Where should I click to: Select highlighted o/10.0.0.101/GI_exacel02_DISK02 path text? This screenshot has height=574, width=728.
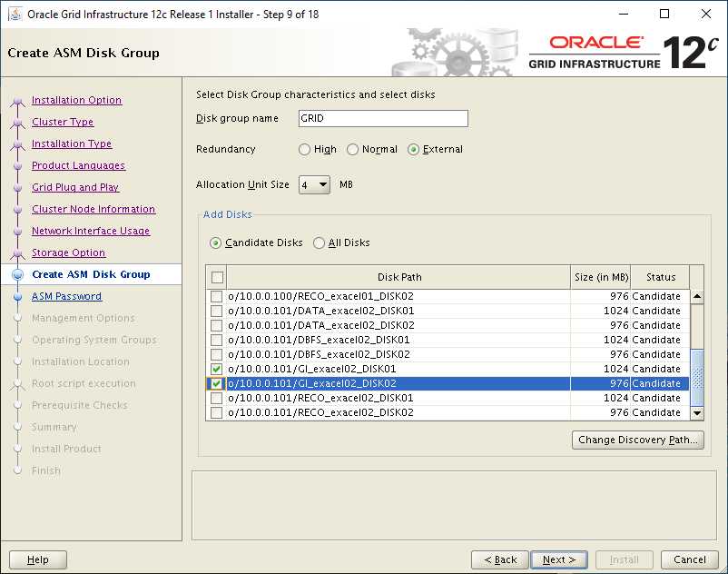312,383
